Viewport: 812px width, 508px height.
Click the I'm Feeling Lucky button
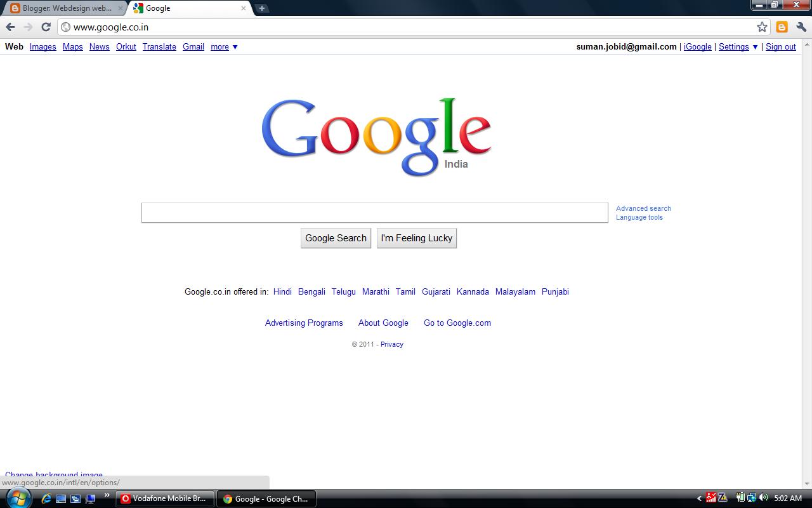(416, 238)
